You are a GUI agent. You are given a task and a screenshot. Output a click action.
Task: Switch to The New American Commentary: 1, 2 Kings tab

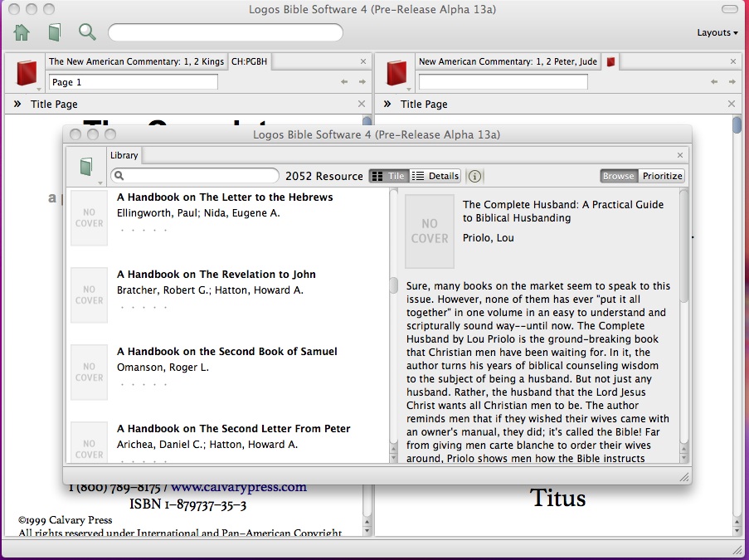(x=136, y=61)
